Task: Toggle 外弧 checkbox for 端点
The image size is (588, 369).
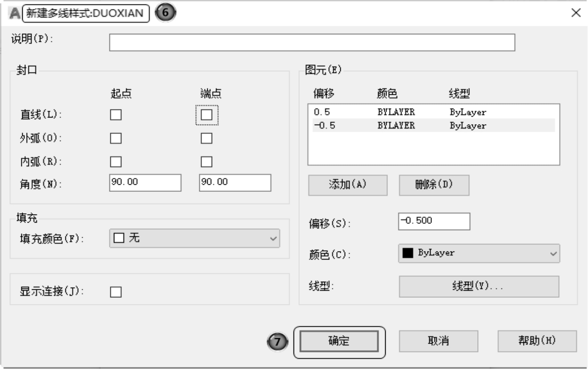Action: [206, 138]
